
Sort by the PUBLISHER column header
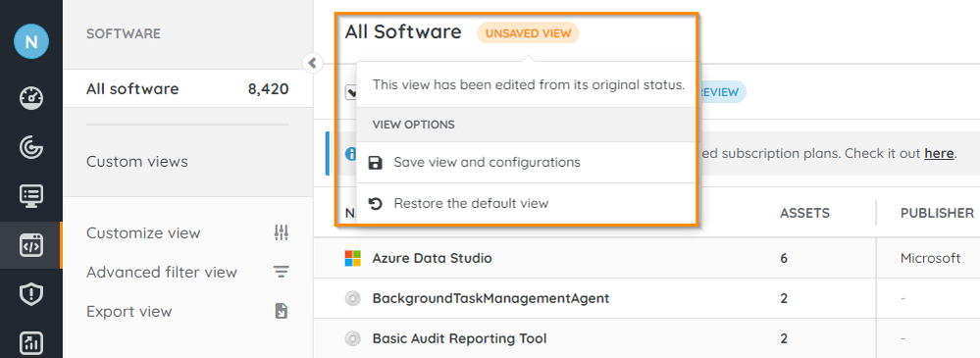click(937, 213)
